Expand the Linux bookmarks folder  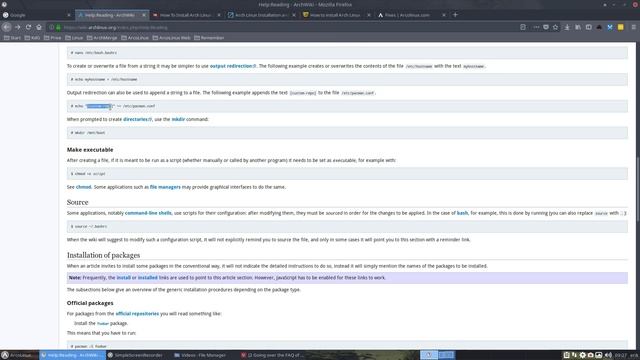[x=74, y=38]
